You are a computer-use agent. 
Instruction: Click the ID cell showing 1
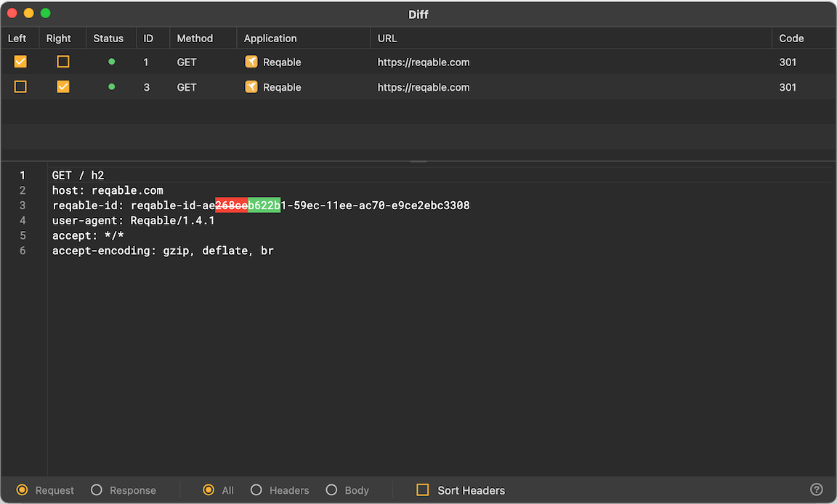click(146, 62)
